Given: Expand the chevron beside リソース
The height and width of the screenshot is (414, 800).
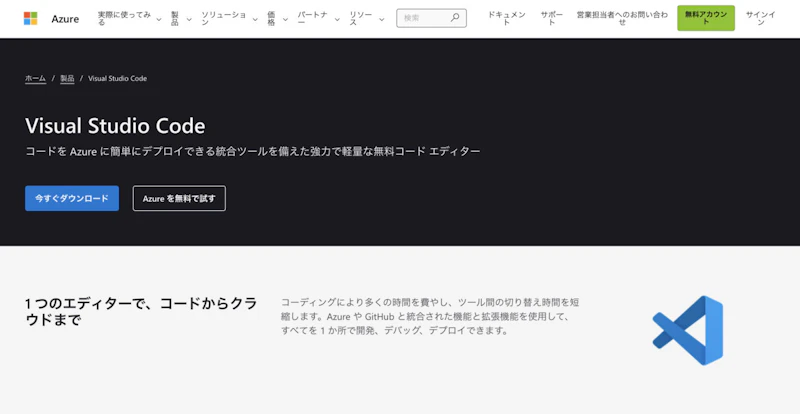Looking at the screenshot, I should tap(382, 19).
